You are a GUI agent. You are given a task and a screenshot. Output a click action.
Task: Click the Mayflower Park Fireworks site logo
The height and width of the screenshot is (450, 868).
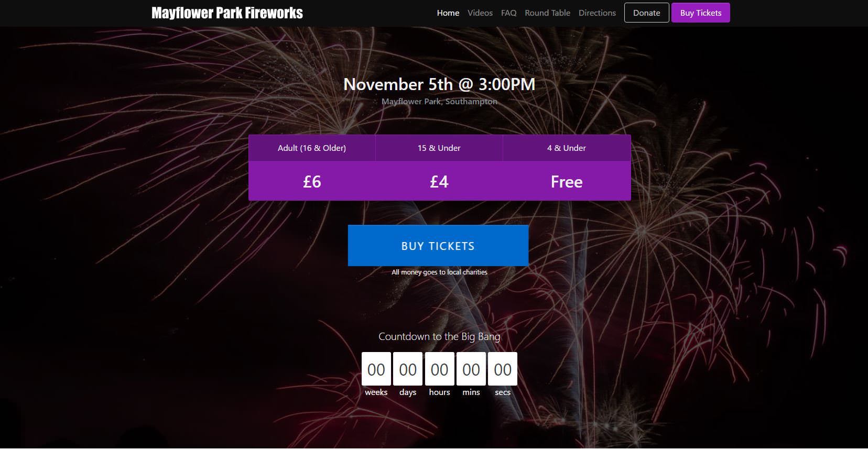(x=227, y=13)
